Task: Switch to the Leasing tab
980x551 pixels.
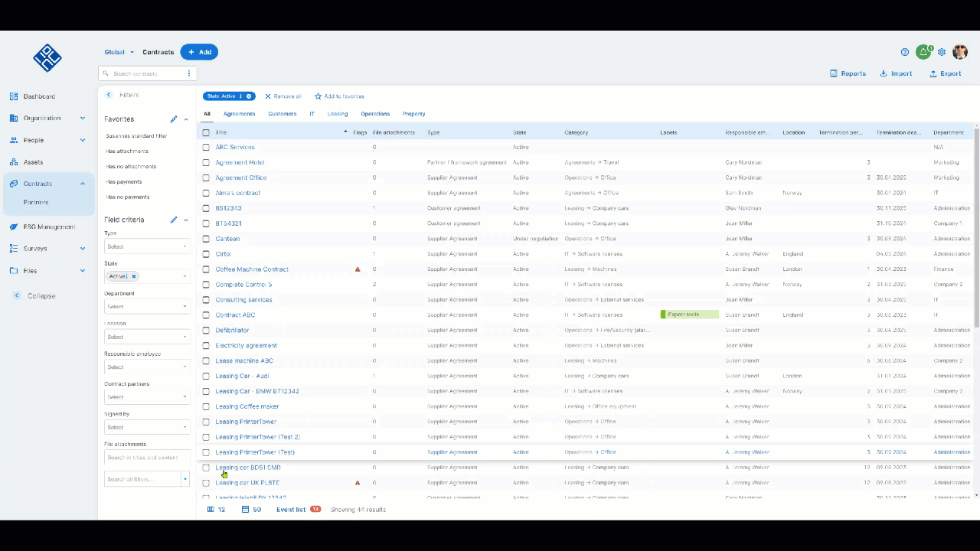Action: pyautogui.click(x=338, y=114)
